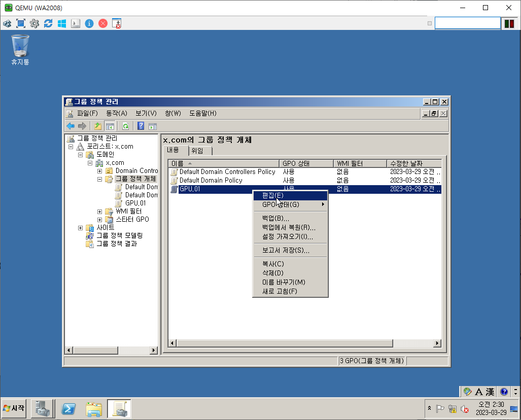Image resolution: width=521 pixels, height=420 pixels.
Task: Collapse the x.com domain node
Action: coord(90,163)
